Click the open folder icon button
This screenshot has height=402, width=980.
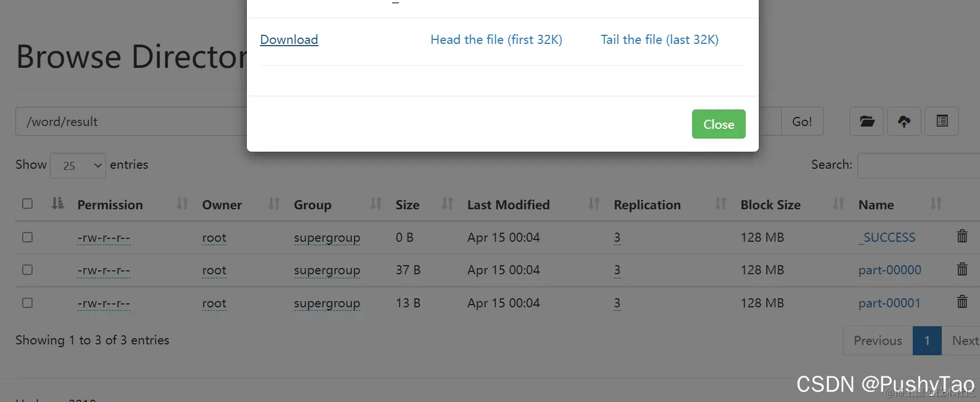(x=867, y=121)
